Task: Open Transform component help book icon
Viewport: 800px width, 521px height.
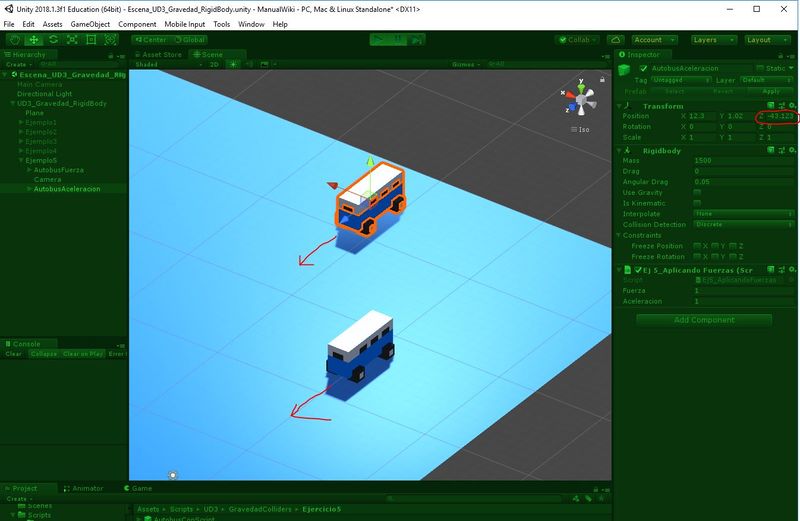Action: point(771,106)
